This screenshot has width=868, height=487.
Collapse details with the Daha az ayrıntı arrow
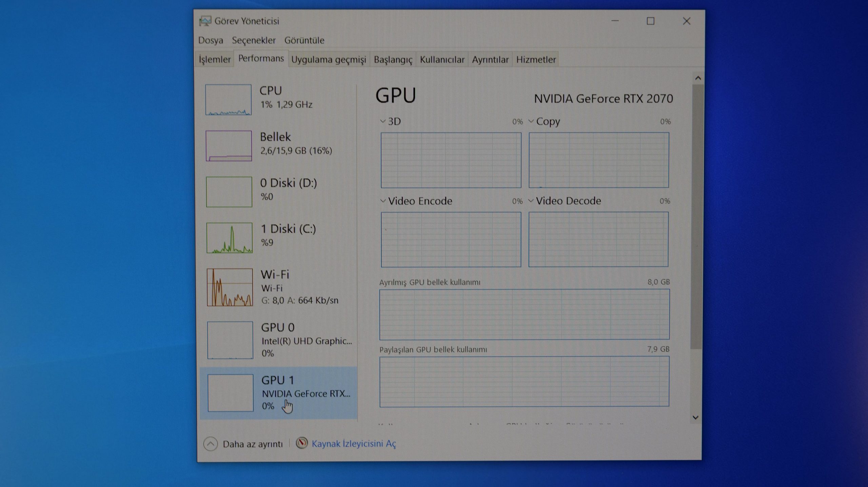(211, 444)
